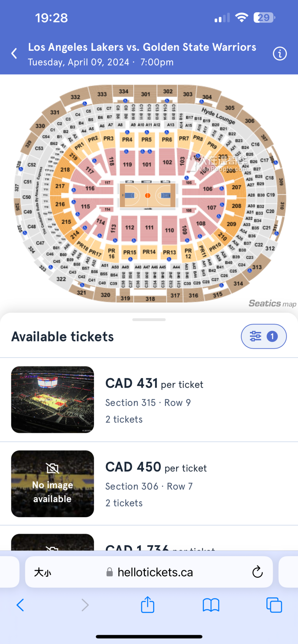Image resolution: width=298 pixels, height=644 pixels.
Task: Open the ticket filters button
Action: point(264,336)
